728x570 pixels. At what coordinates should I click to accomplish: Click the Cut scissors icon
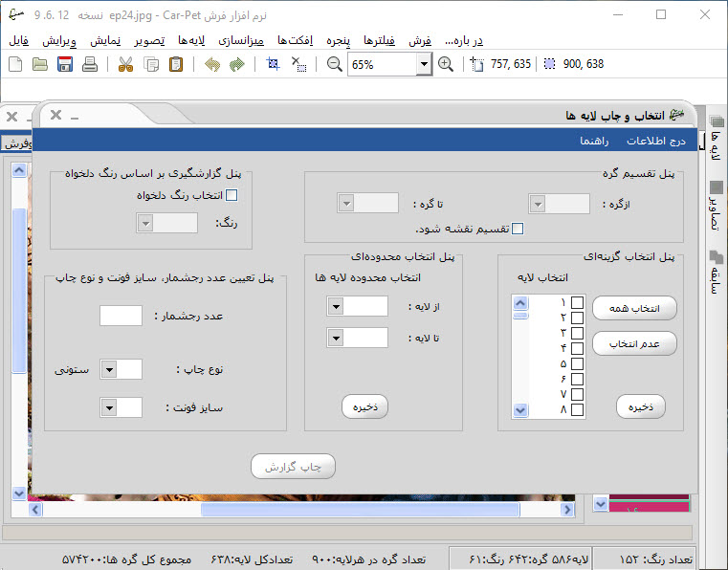click(x=125, y=65)
